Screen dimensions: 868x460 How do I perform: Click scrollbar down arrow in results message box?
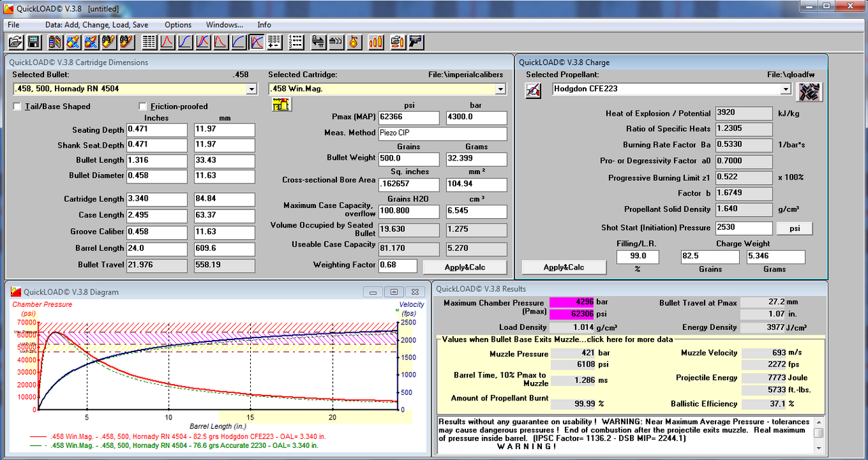(x=819, y=448)
